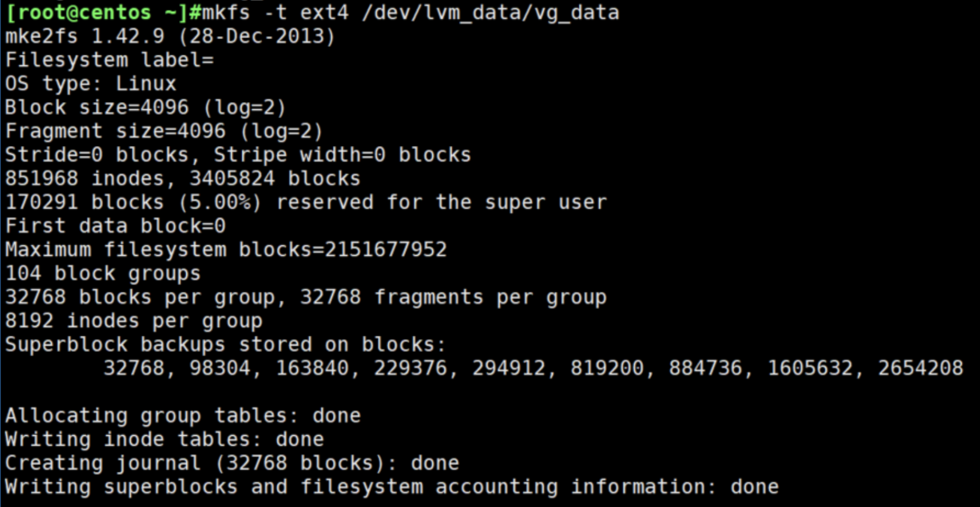Click the 'mke2fs 1.42.9 (28-Dec-2013)' version line
This screenshot has width=980, height=507.
[171, 36]
